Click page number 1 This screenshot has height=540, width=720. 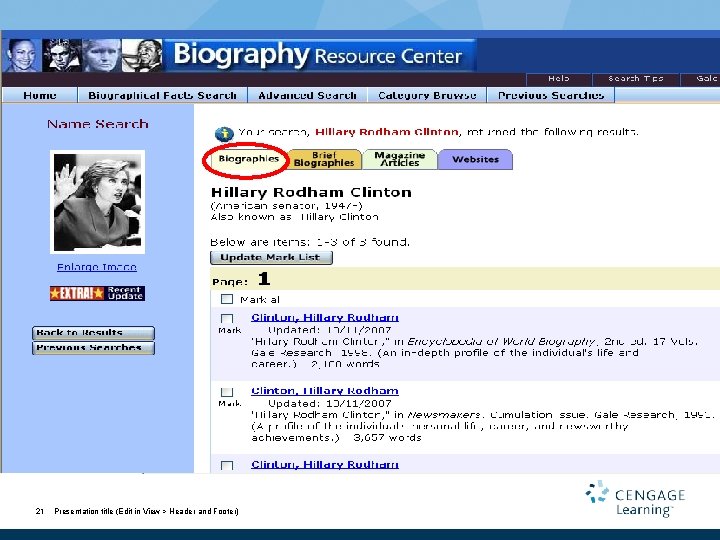[x=264, y=278]
